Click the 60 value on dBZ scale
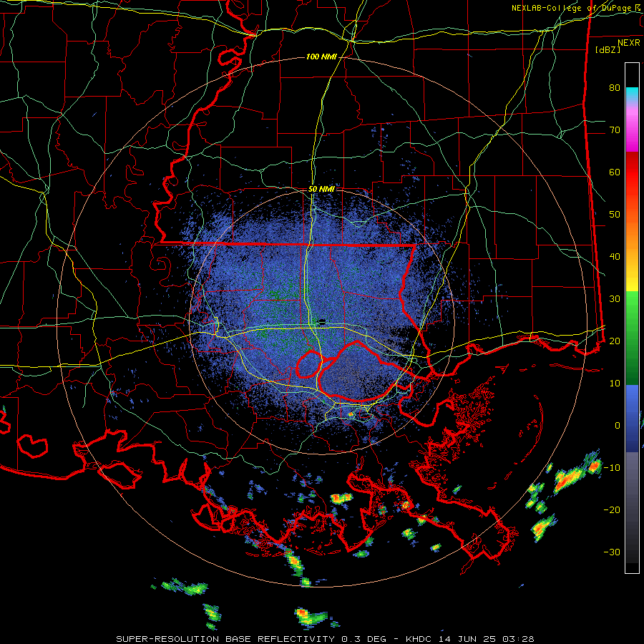The image size is (644, 644). click(x=615, y=172)
